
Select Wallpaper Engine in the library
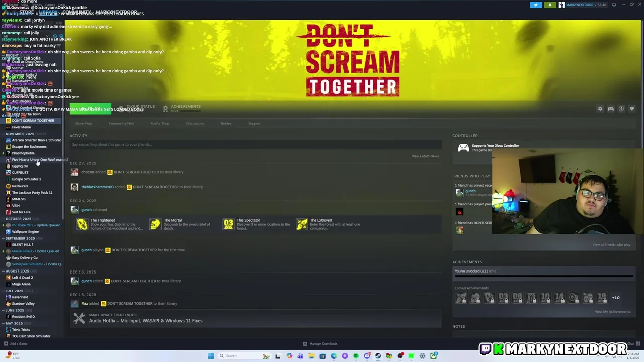pos(25,232)
